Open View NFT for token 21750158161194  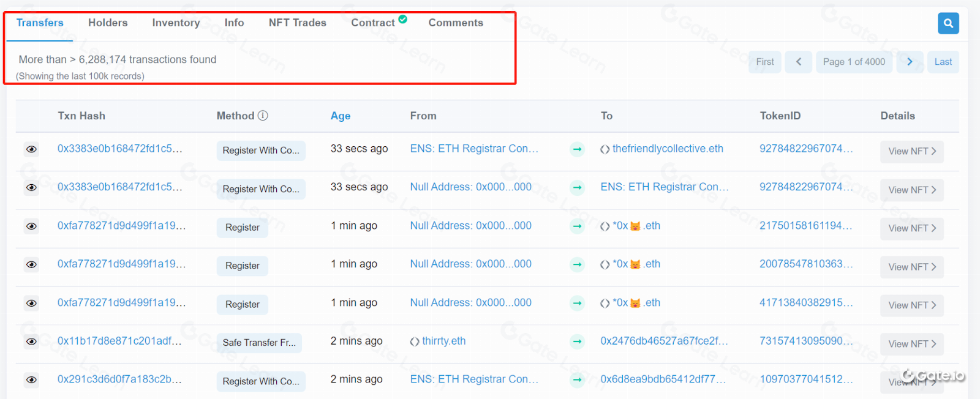click(x=911, y=228)
